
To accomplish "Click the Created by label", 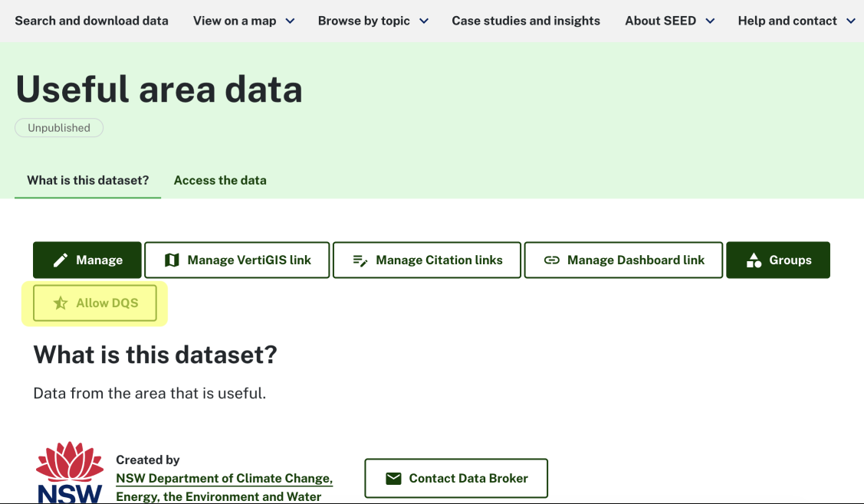I will point(148,460).
